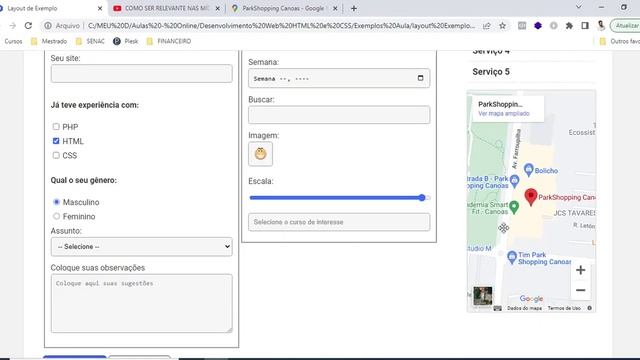Click the Bolicho map marker

[x=529, y=170]
